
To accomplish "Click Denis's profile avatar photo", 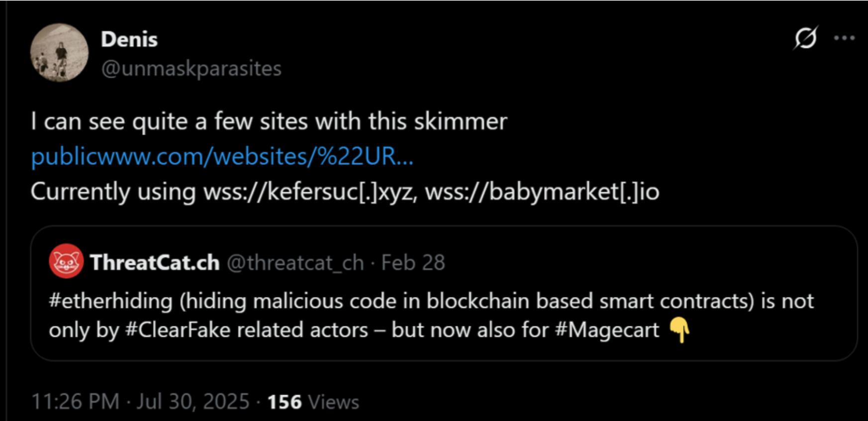I will point(59,53).
